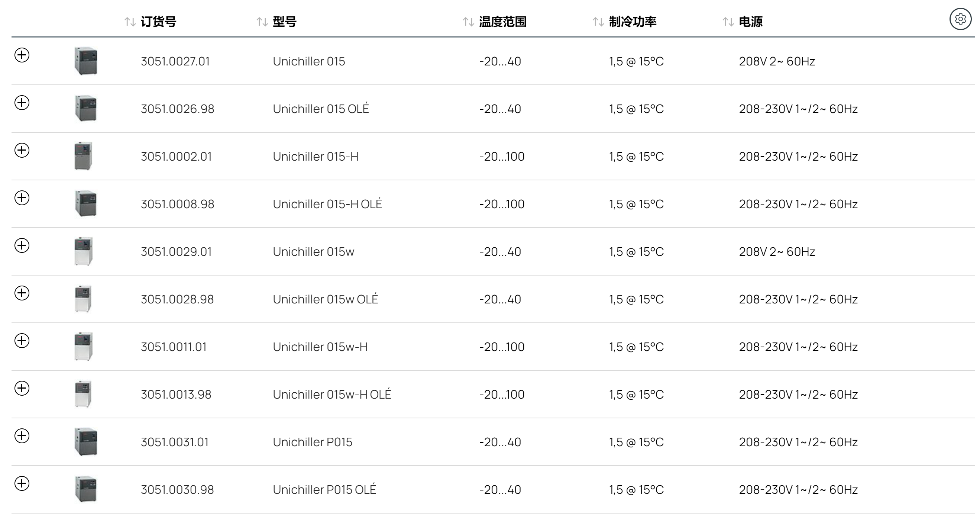
Task: Select order number 3051.0031.01
Action: click(x=175, y=442)
